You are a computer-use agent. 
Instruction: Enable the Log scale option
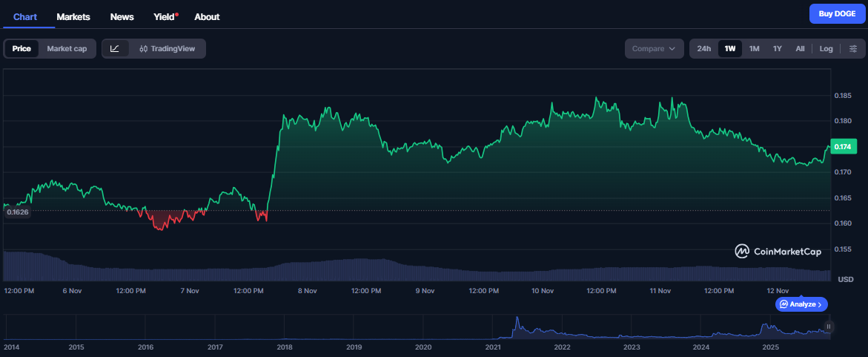tap(826, 49)
